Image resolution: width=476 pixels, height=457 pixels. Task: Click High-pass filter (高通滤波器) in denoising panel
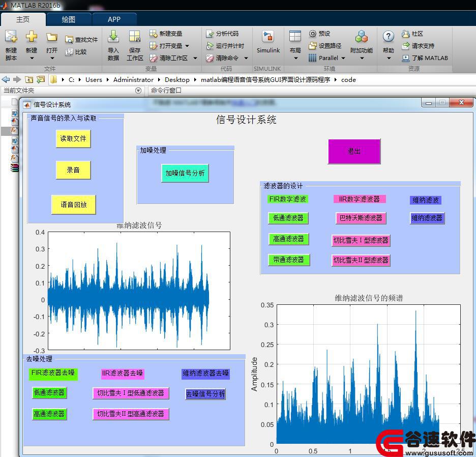49,414
